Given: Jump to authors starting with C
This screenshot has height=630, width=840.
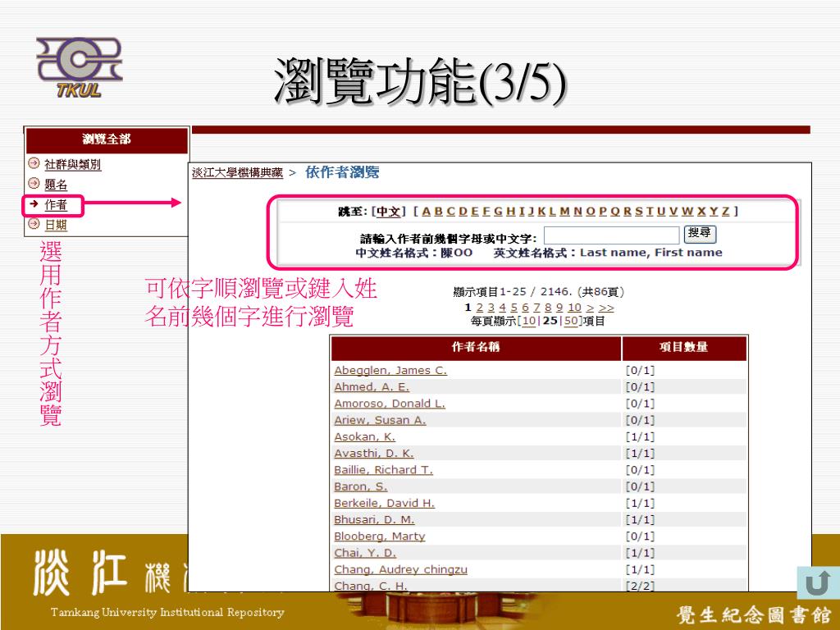Looking at the screenshot, I should pos(450,211).
